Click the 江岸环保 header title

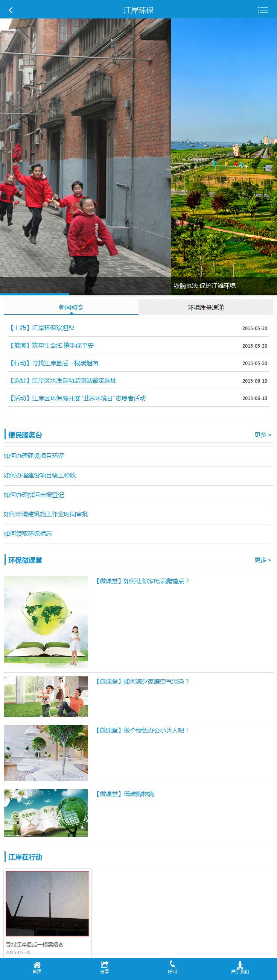tap(138, 10)
